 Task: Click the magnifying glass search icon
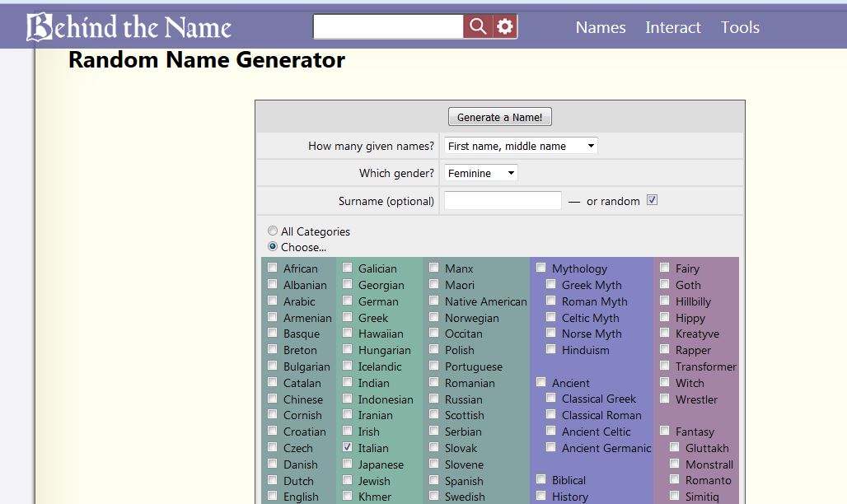tap(478, 27)
